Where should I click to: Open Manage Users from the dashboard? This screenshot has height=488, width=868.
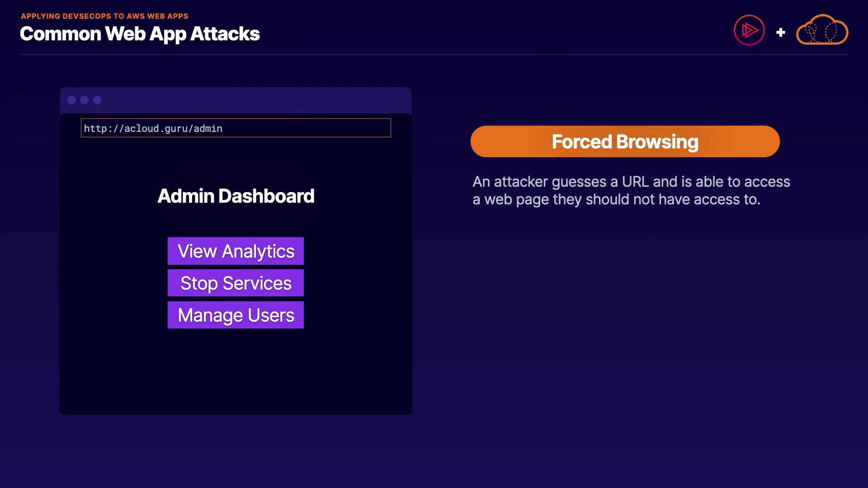click(x=236, y=315)
